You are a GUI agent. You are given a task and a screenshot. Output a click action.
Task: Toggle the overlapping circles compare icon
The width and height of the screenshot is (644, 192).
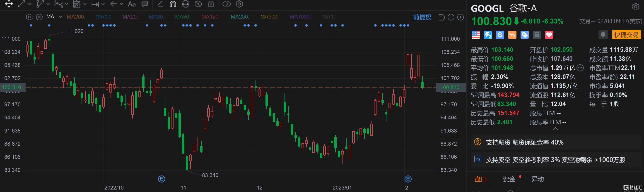point(227,4)
